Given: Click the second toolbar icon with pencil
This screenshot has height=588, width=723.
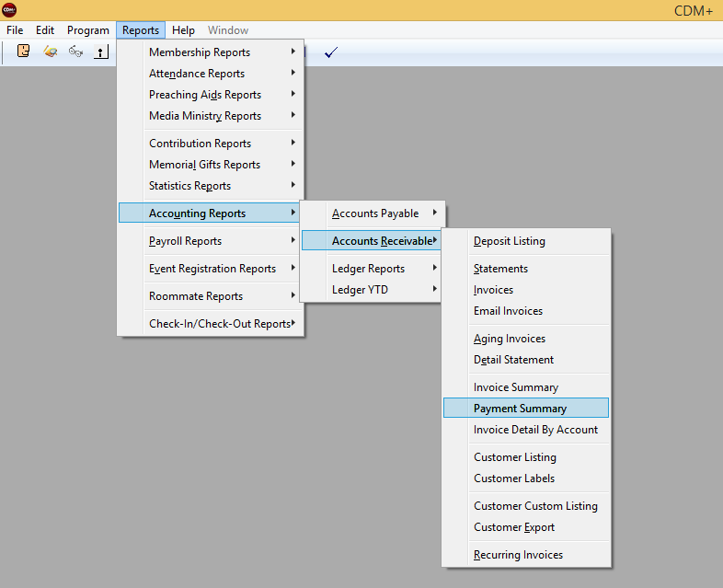Looking at the screenshot, I should [51, 52].
